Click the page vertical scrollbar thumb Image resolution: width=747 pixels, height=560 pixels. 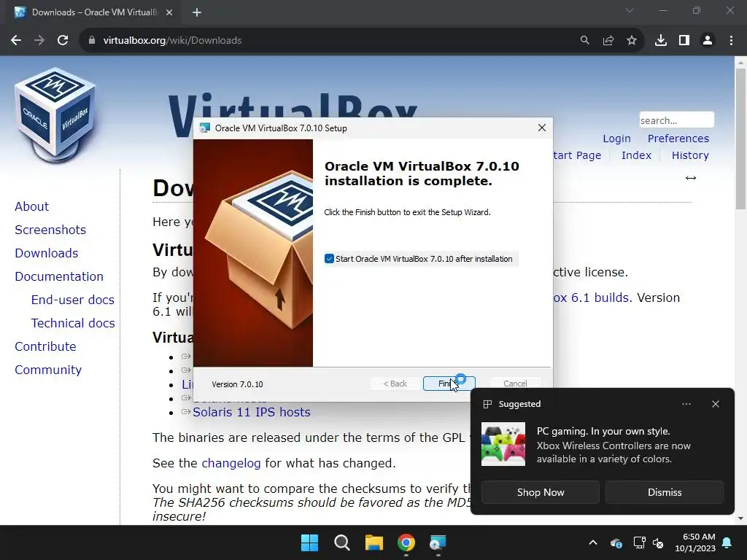coord(740,139)
